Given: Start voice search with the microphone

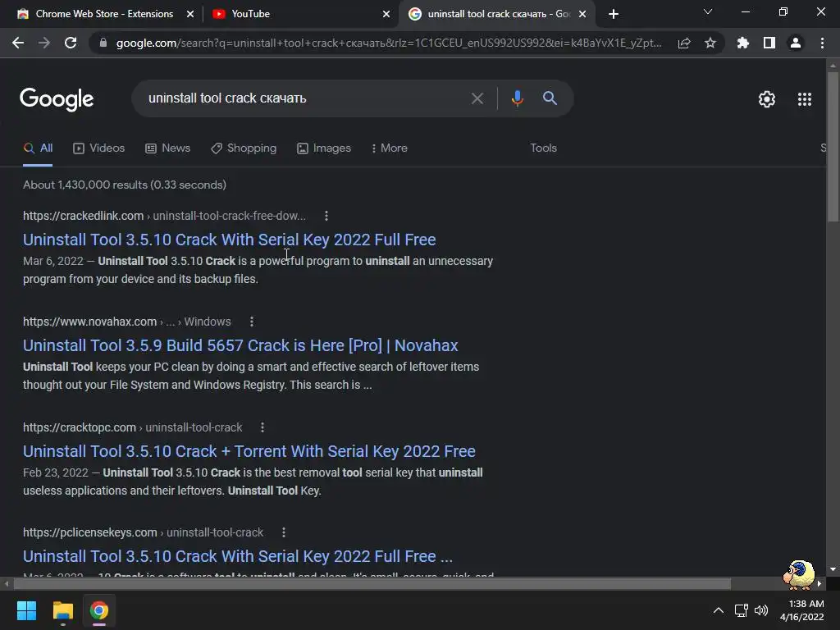Looking at the screenshot, I should (517, 98).
